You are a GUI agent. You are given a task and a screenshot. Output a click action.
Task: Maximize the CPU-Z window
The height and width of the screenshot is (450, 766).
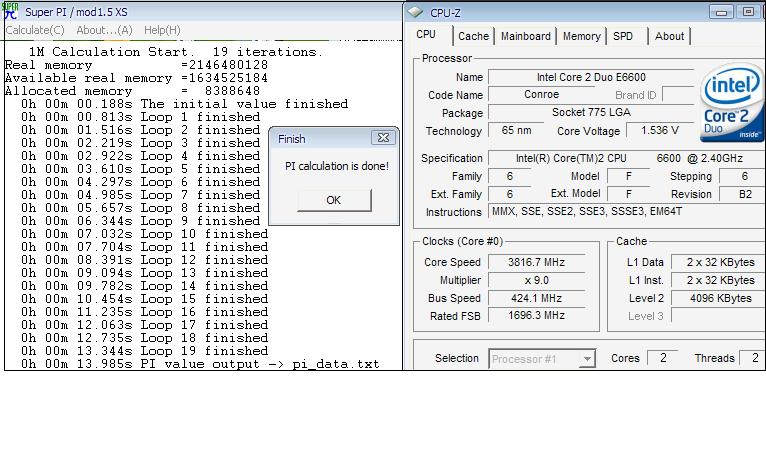point(748,12)
